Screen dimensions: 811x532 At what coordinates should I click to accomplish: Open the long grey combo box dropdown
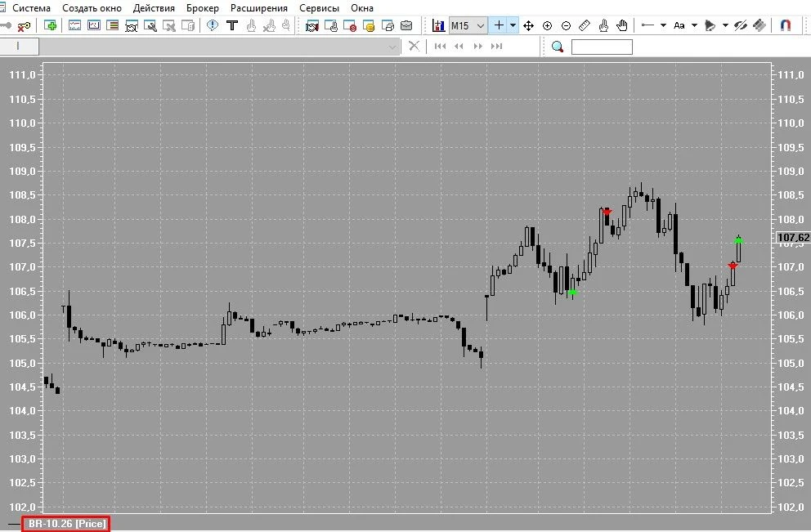tap(392, 47)
